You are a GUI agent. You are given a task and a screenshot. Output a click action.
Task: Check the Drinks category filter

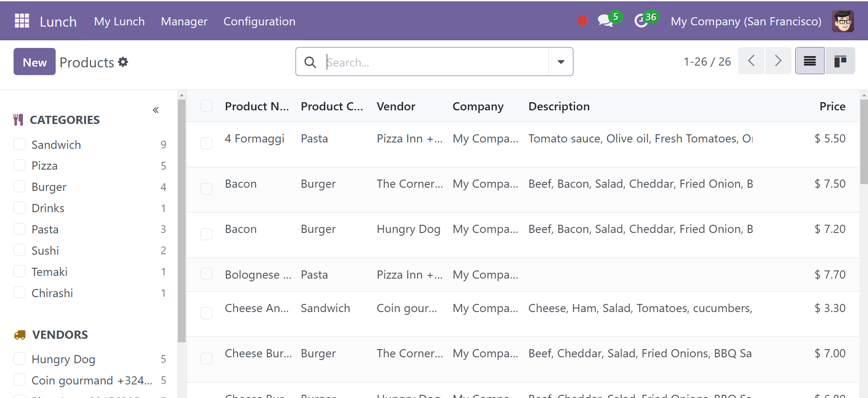(19, 208)
